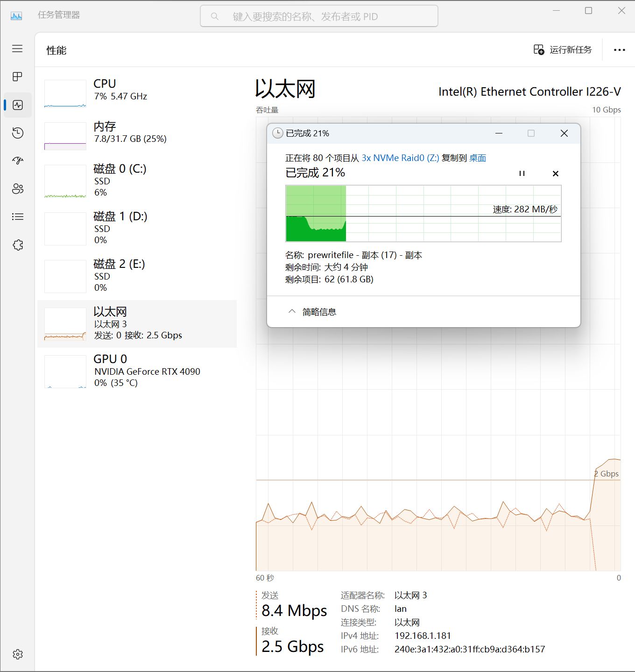The height and width of the screenshot is (672, 635).
Task: Click the 2.5 Gbps receive value
Action: click(x=293, y=646)
